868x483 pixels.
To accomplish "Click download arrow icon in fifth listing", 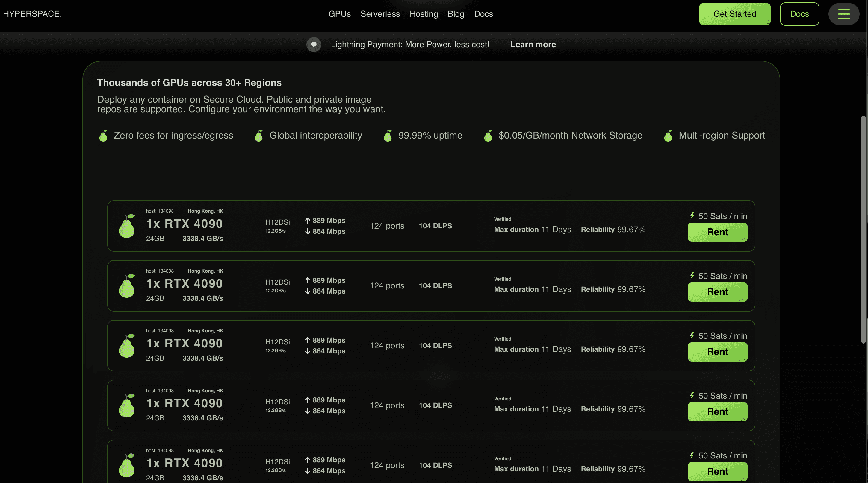I will [x=307, y=471].
